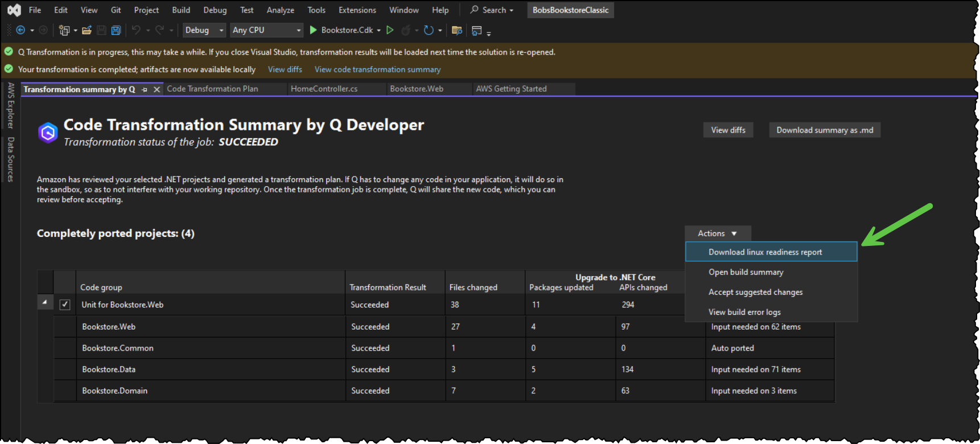Click the window layout toolbar icon
This screenshot has height=444, width=980.
tap(477, 30)
